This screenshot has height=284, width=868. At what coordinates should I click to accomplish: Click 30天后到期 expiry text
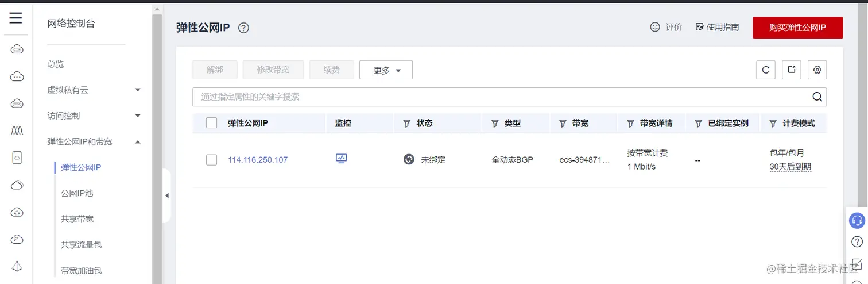[790, 167]
